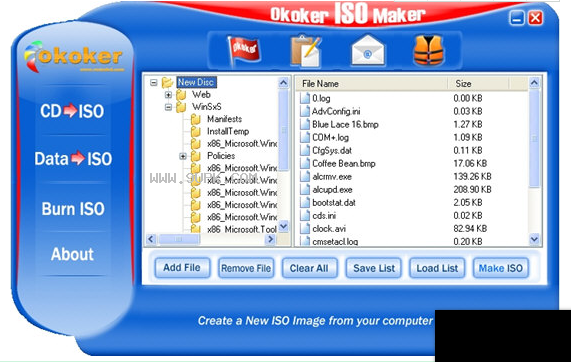Open the clipboard with pencil icon

coord(305,50)
